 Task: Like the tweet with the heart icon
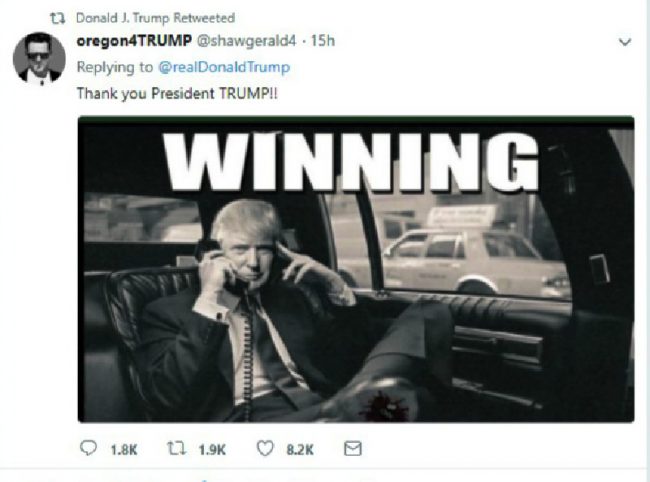click(x=265, y=448)
